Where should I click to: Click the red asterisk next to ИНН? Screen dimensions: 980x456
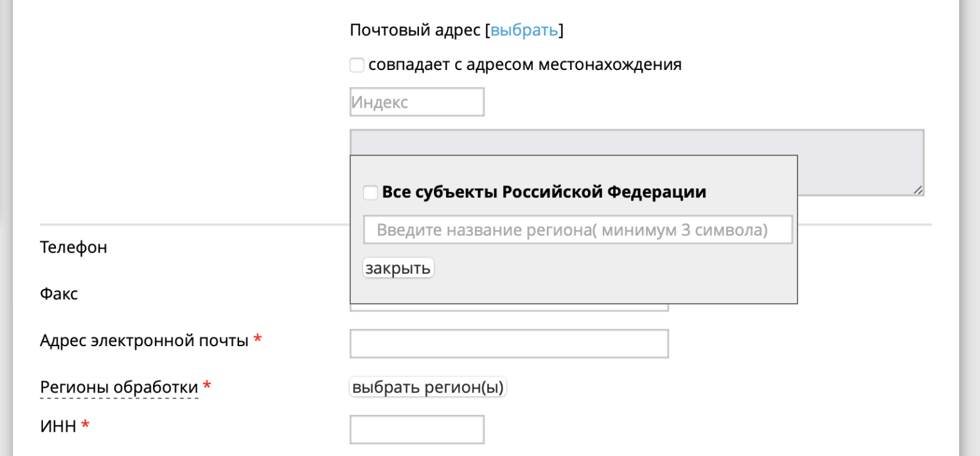coord(85,425)
